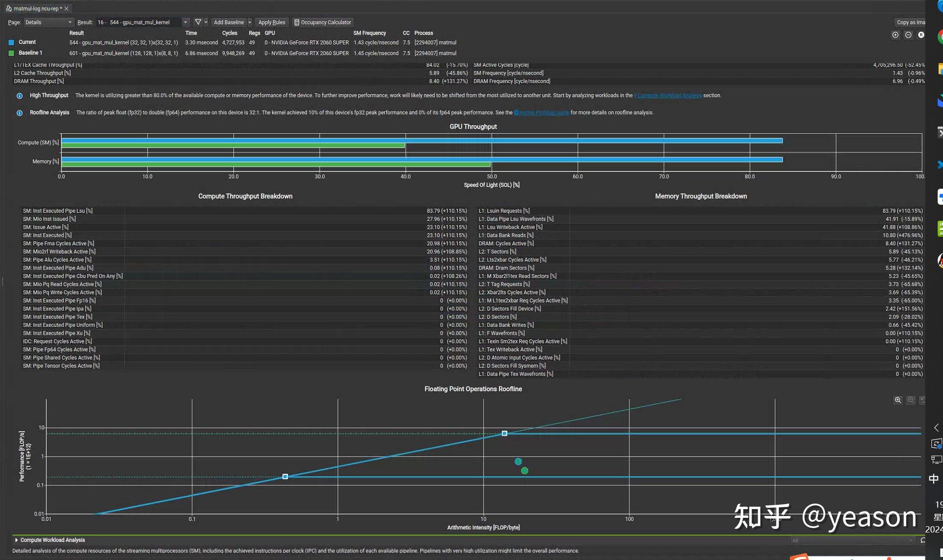Open the Add Baseline dropdown arrow
Image resolution: width=943 pixels, height=560 pixels.
coord(250,22)
